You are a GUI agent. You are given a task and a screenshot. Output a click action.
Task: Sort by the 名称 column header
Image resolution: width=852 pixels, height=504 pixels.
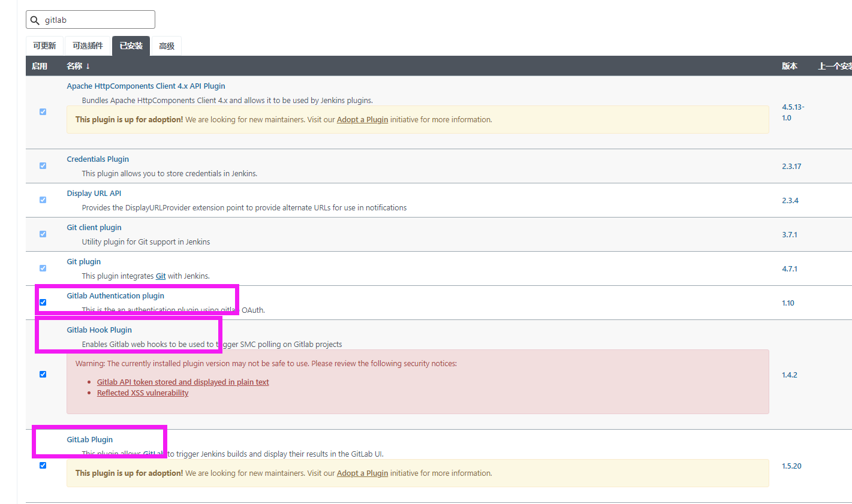(78, 66)
